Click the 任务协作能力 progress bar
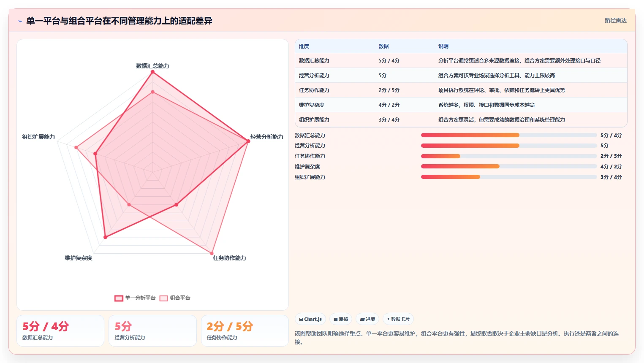This screenshot has height=363, width=644. click(x=509, y=156)
